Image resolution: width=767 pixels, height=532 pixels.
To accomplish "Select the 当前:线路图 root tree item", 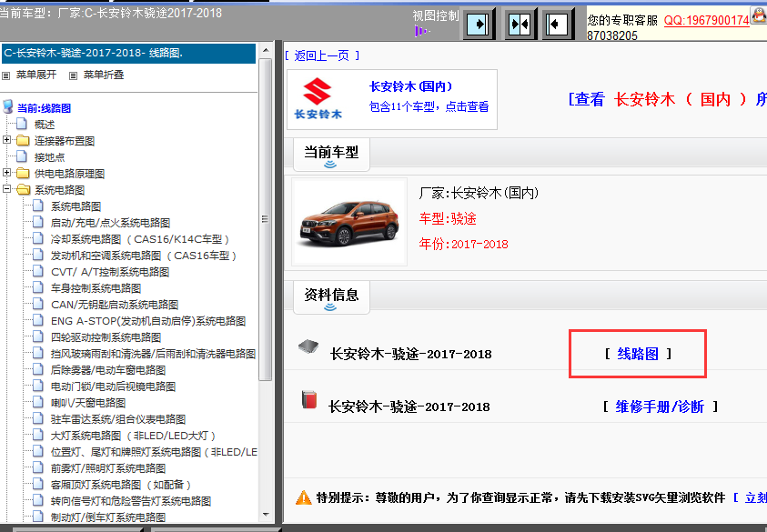I will tap(44, 108).
